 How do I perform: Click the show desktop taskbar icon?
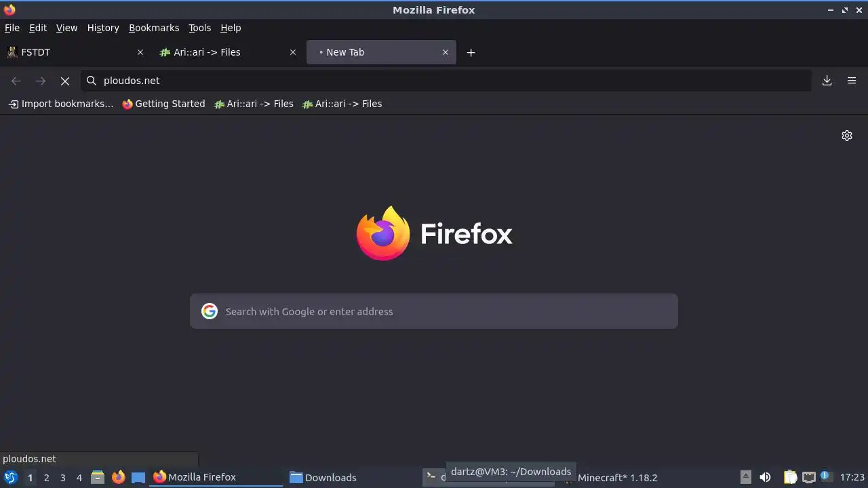point(138,477)
